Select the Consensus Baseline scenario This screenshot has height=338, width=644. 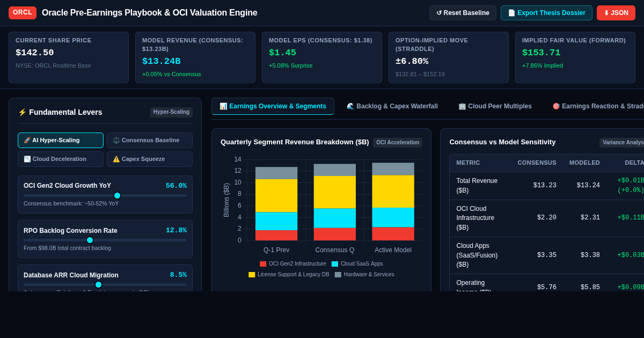(x=150, y=140)
